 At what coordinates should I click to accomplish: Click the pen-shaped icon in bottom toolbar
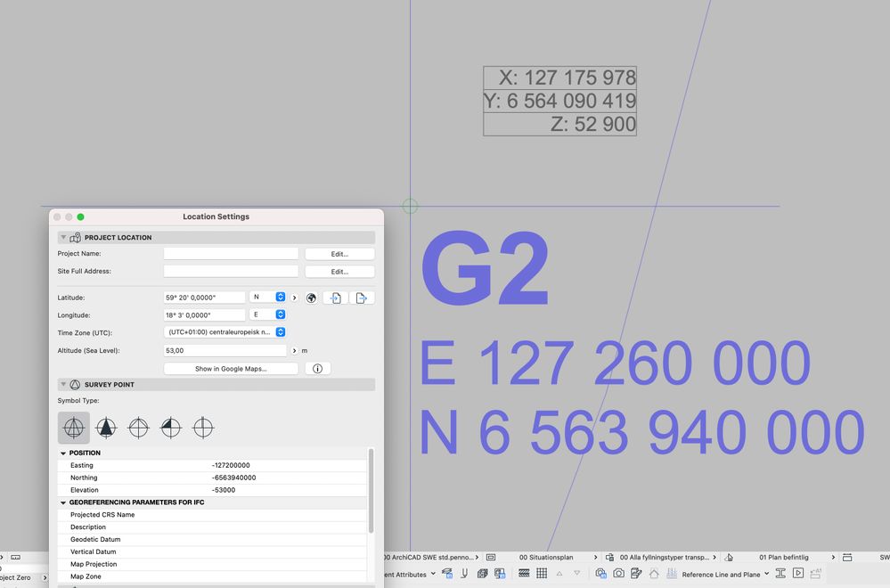[464, 574]
